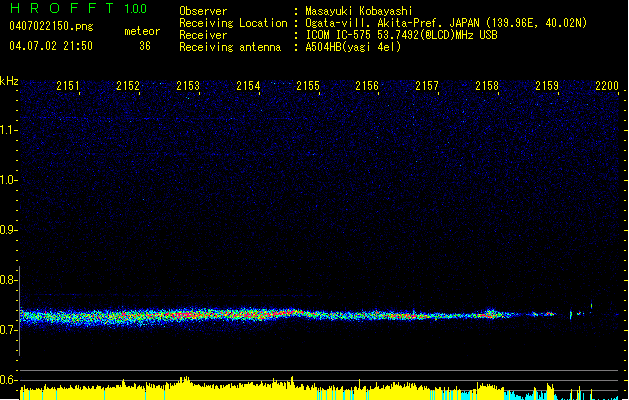Viewport: 629px width, 400px height.
Task: Click the Ogata-vill. Akita-Pref. JAPAN location value
Action: pyautogui.click(x=446, y=23)
